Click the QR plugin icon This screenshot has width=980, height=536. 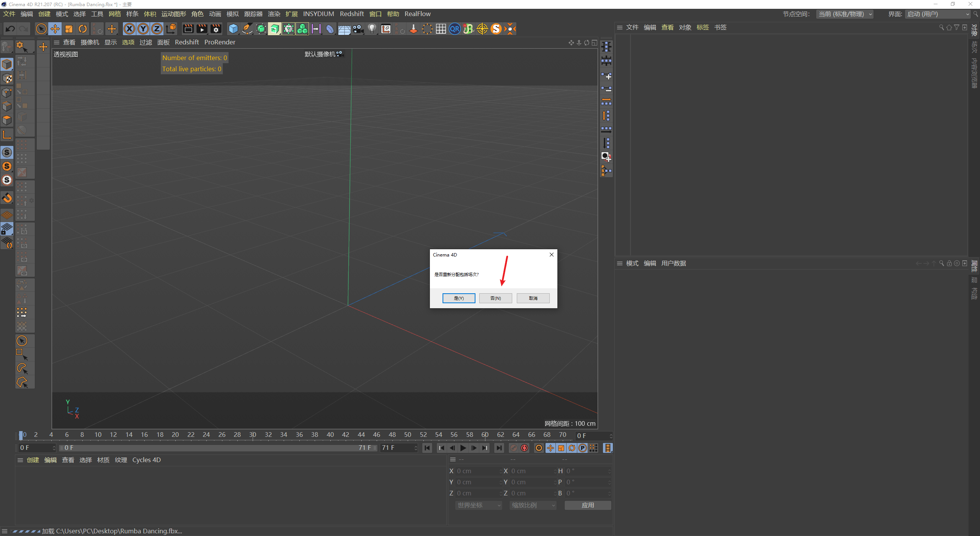(x=454, y=29)
